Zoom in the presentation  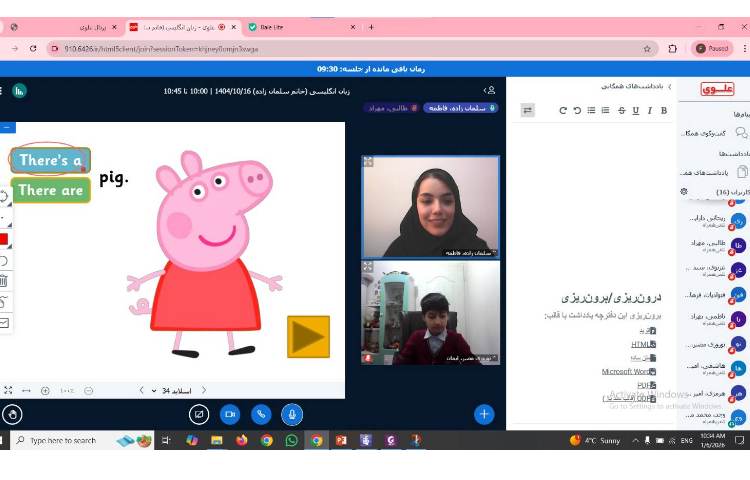(x=45, y=391)
